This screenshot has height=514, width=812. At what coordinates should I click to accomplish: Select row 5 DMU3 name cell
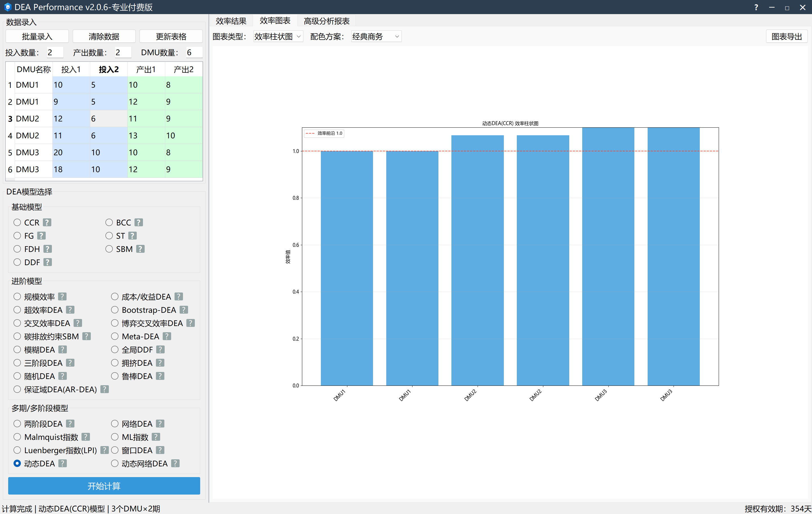pos(33,152)
